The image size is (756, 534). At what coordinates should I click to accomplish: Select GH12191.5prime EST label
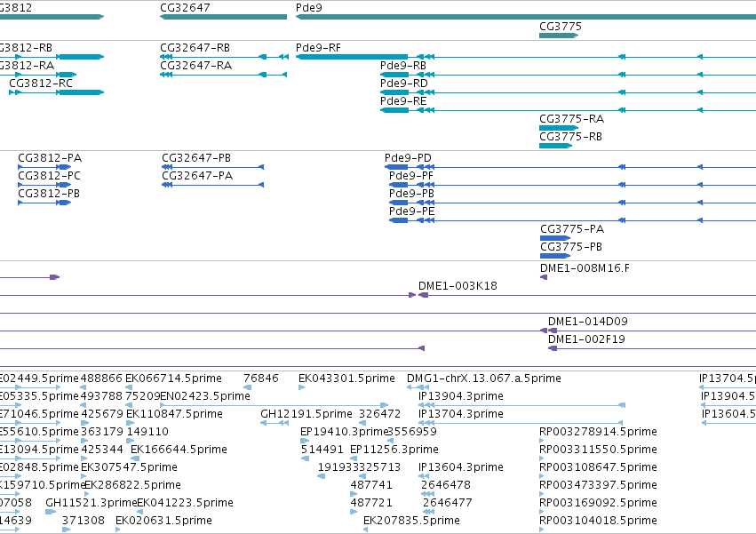[306, 414]
